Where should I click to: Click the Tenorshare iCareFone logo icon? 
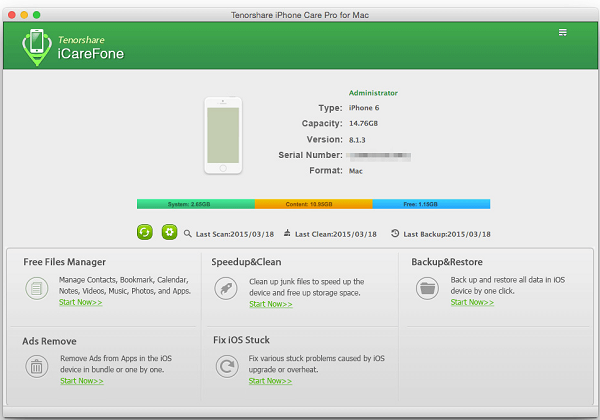coord(37,47)
